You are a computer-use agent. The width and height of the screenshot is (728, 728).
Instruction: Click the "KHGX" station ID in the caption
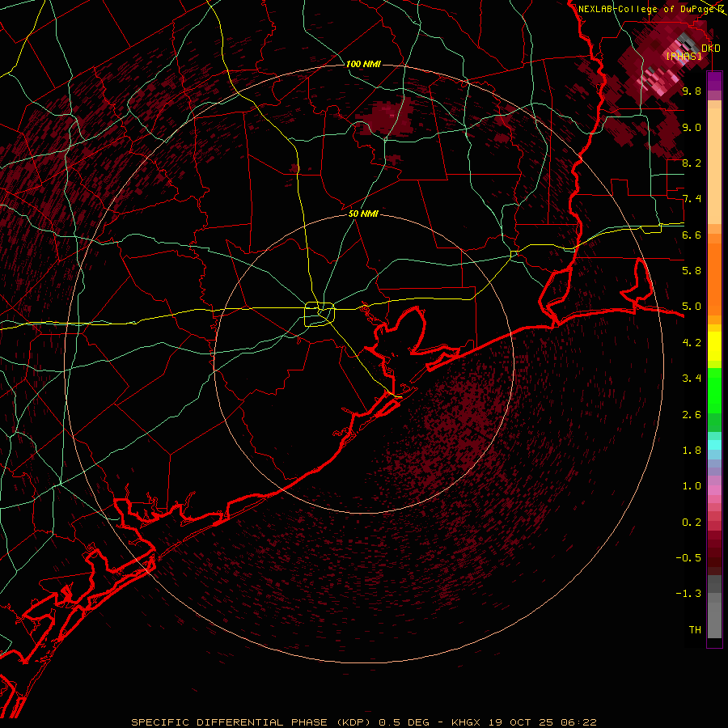467,722
